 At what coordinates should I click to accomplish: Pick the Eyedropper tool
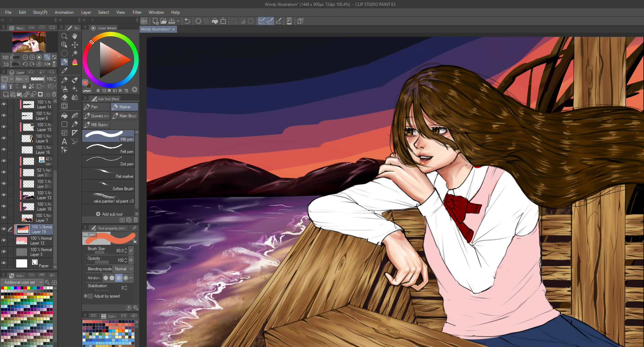tap(64, 71)
